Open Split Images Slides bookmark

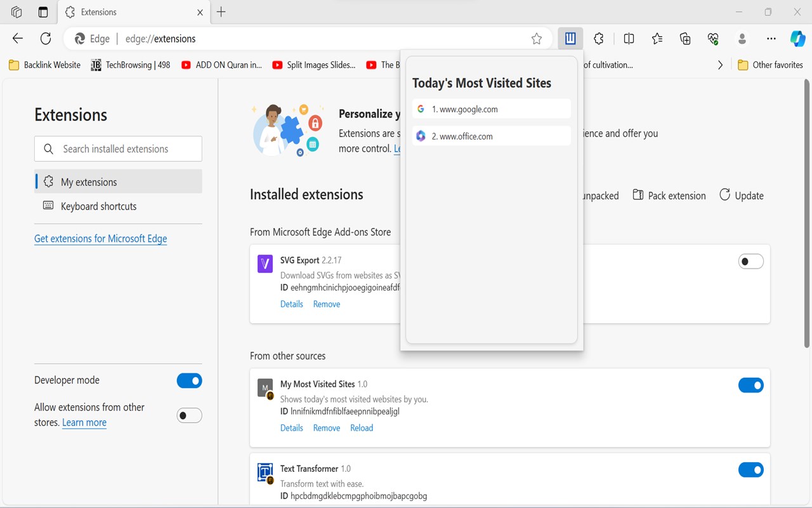(x=314, y=65)
